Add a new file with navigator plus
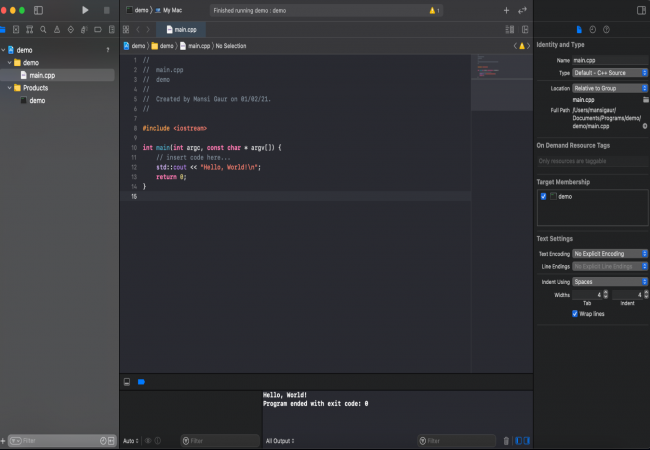 coord(3,441)
